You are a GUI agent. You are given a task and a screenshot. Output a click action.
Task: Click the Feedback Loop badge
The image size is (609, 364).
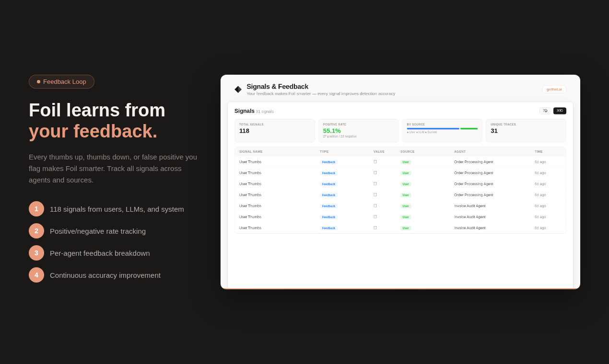point(61,81)
